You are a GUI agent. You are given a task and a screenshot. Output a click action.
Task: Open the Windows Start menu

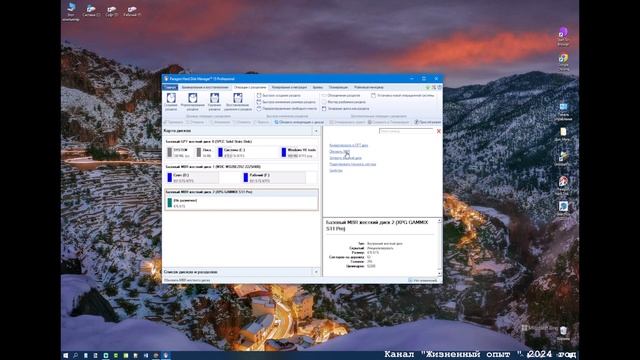click(65, 356)
